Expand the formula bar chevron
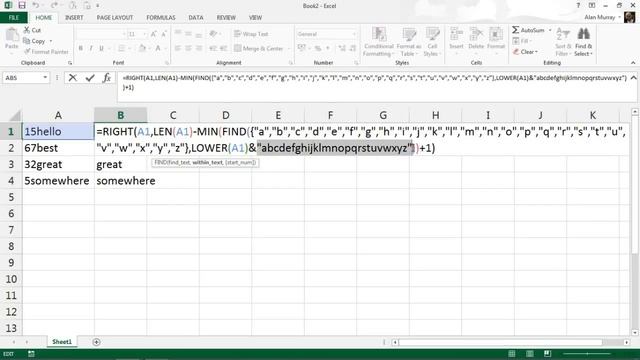The width and height of the screenshot is (640, 360). point(633,78)
